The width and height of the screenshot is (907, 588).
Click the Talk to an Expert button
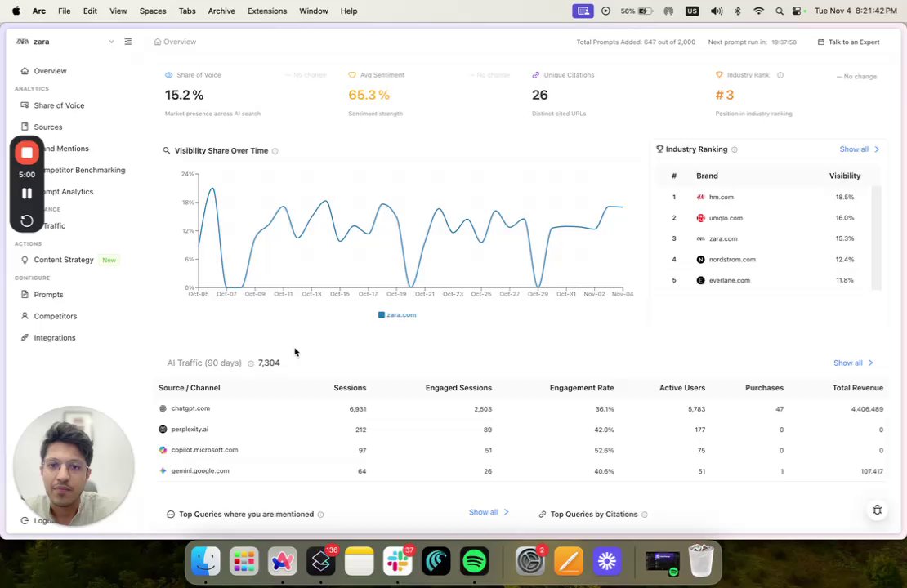pos(849,42)
